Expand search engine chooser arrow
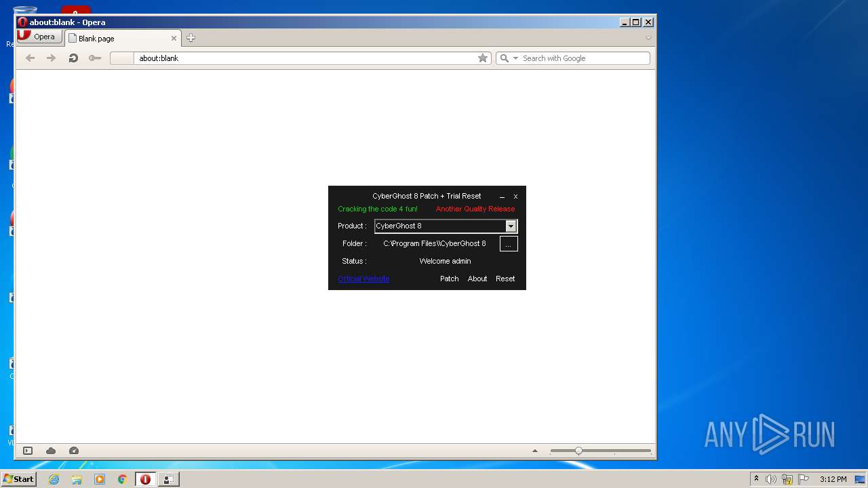 point(515,58)
